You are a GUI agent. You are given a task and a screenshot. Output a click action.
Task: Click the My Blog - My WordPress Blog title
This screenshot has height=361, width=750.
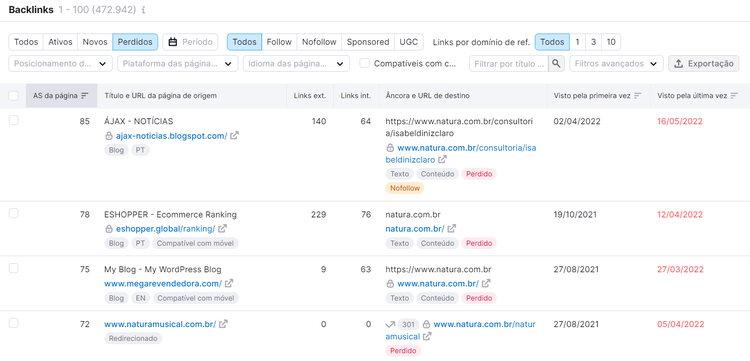[x=163, y=270]
